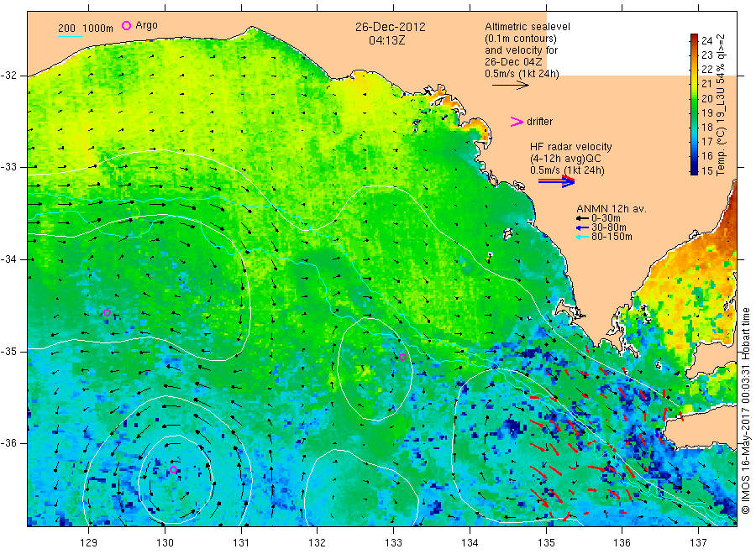
Task: Click the '26-Dec-2012' date label
Action: tap(391, 27)
